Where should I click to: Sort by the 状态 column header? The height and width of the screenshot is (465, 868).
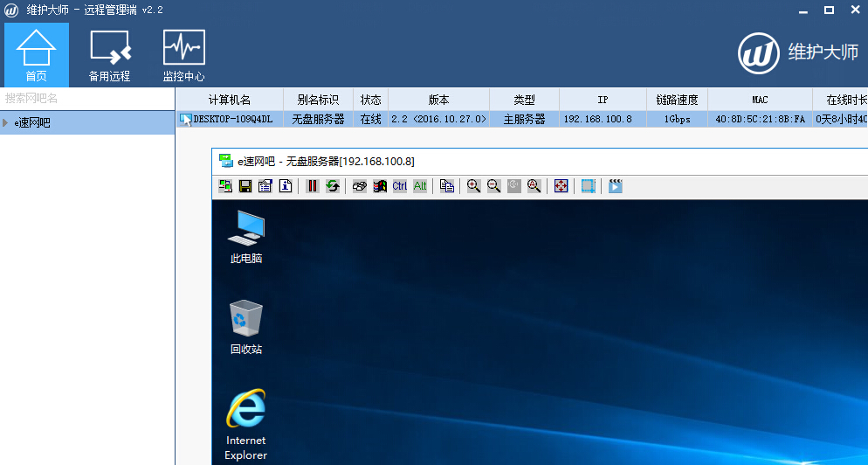[370, 100]
